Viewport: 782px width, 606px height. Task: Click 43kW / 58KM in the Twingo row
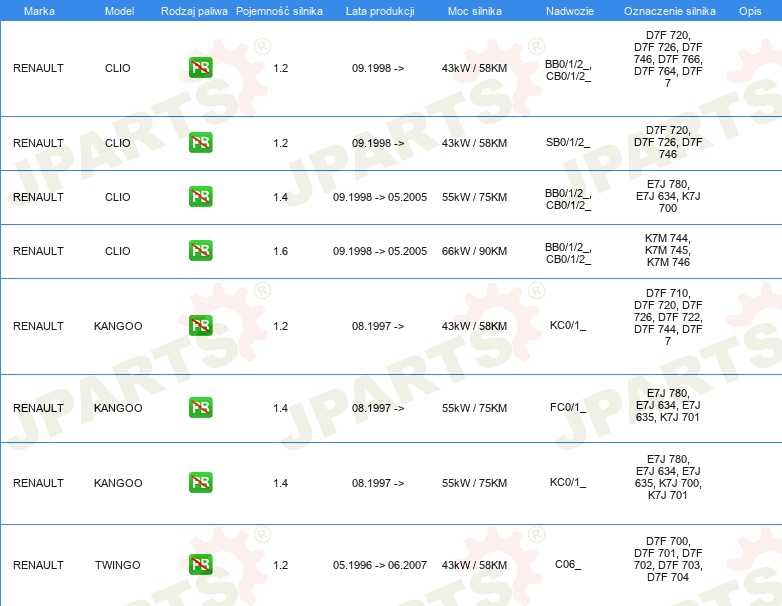pos(474,565)
